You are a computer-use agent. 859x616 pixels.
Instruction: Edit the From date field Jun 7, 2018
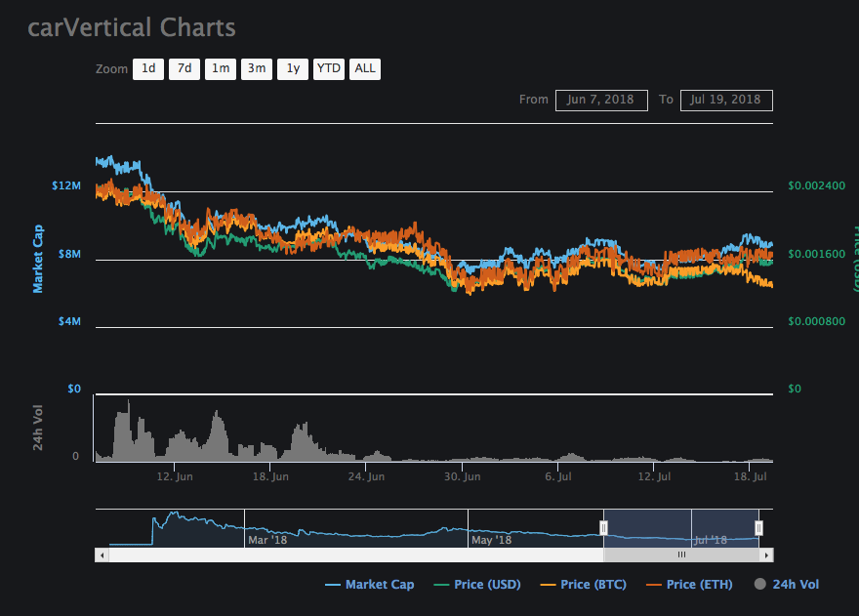point(601,101)
